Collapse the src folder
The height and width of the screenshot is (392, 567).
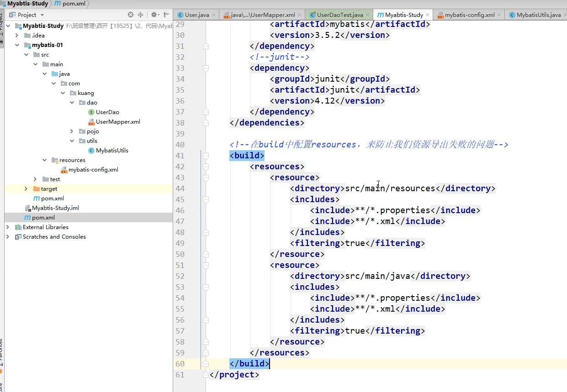point(26,55)
